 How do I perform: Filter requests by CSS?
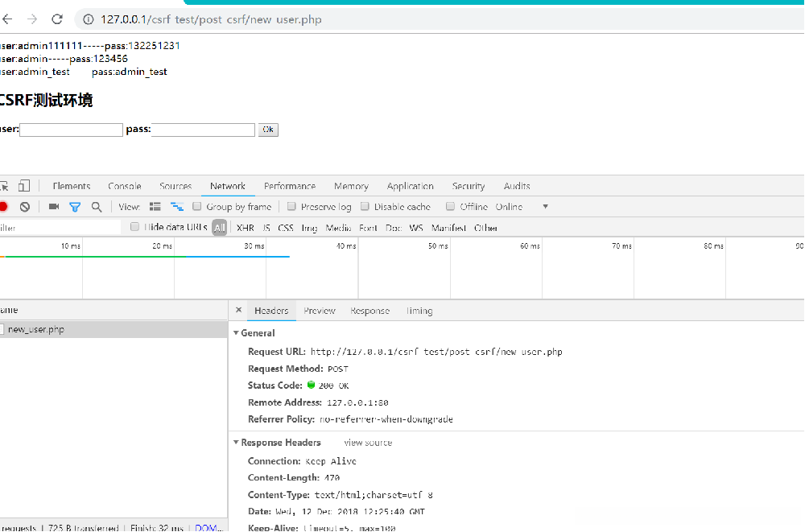click(286, 228)
